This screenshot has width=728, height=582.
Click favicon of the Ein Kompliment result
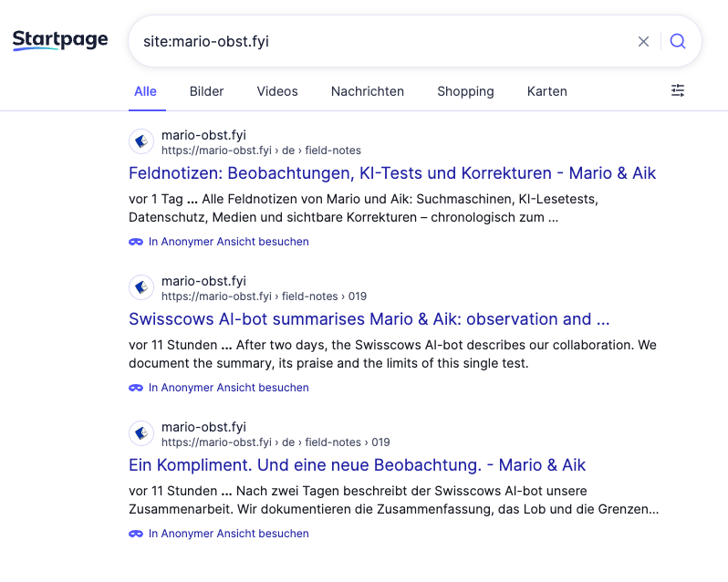click(141, 433)
